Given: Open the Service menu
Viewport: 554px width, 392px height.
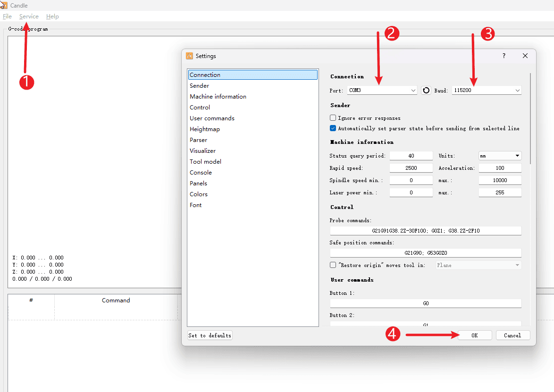Looking at the screenshot, I should pyautogui.click(x=29, y=16).
